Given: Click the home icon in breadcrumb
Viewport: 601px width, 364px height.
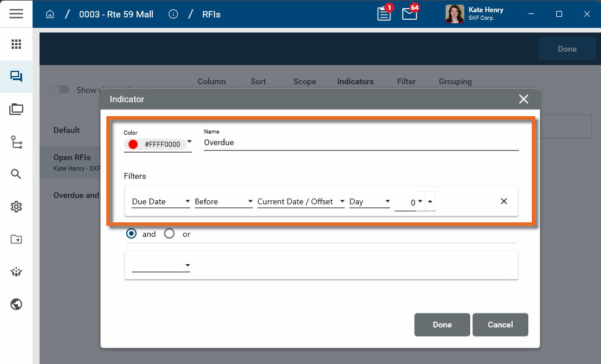Looking at the screenshot, I should pyautogui.click(x=50, y=15).
